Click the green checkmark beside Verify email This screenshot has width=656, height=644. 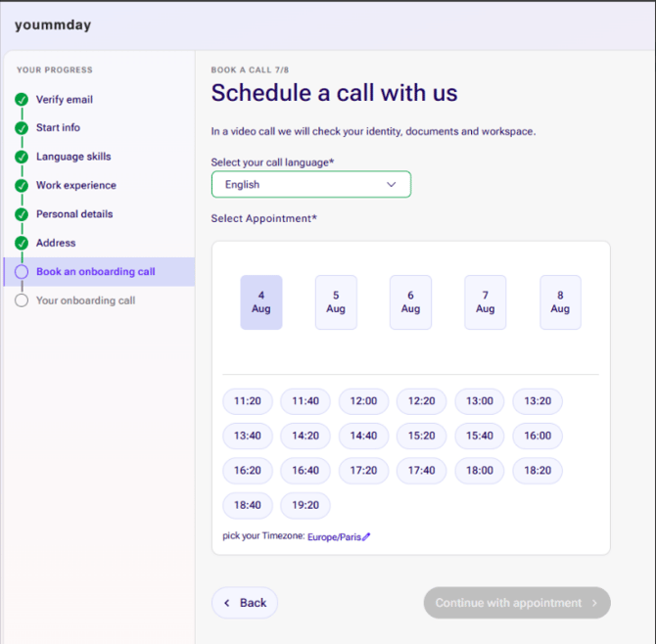click(x=22, y=100)
